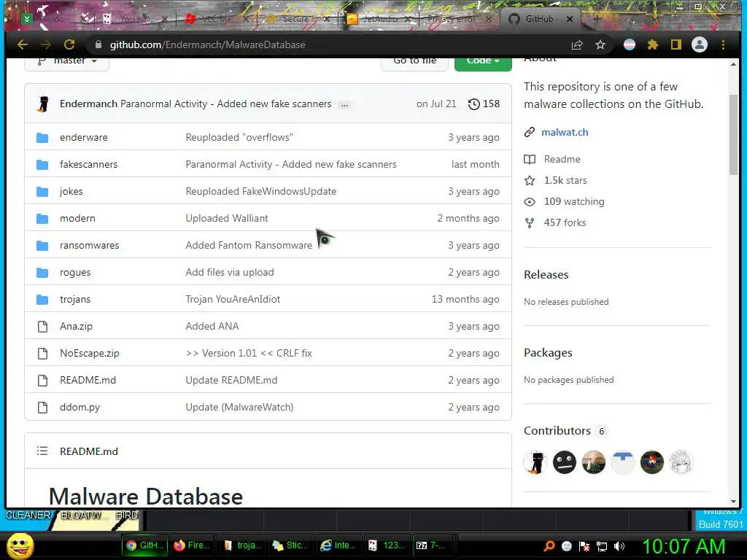Open README table of contents icon
Screen dimensions: 747x560
click(x=42, y=451)
